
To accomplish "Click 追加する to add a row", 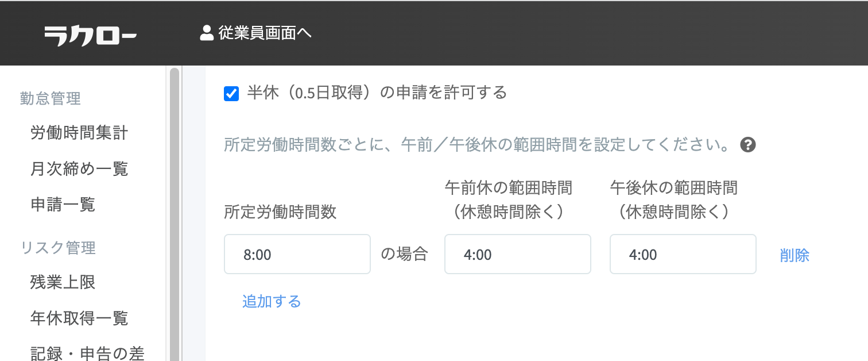I will coord(272,301).
